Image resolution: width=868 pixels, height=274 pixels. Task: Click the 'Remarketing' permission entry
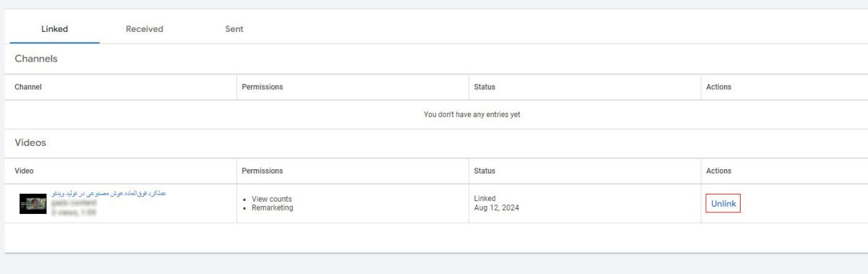coord(273,207)
